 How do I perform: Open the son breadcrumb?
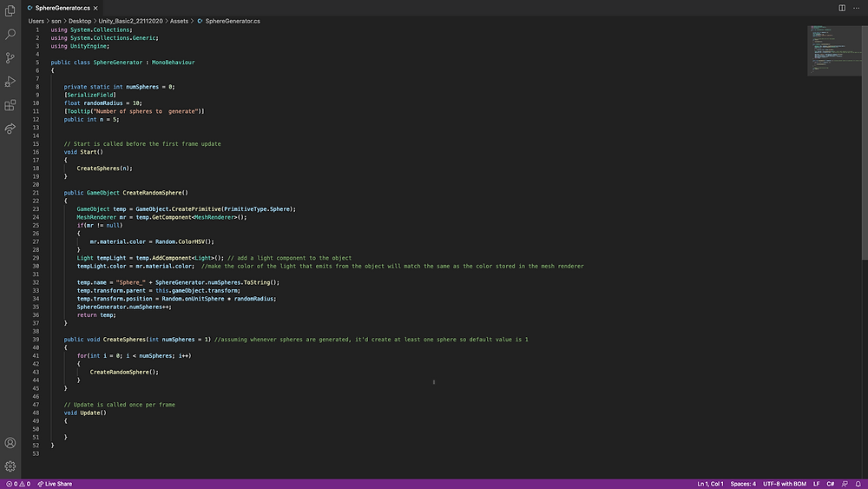56,21
